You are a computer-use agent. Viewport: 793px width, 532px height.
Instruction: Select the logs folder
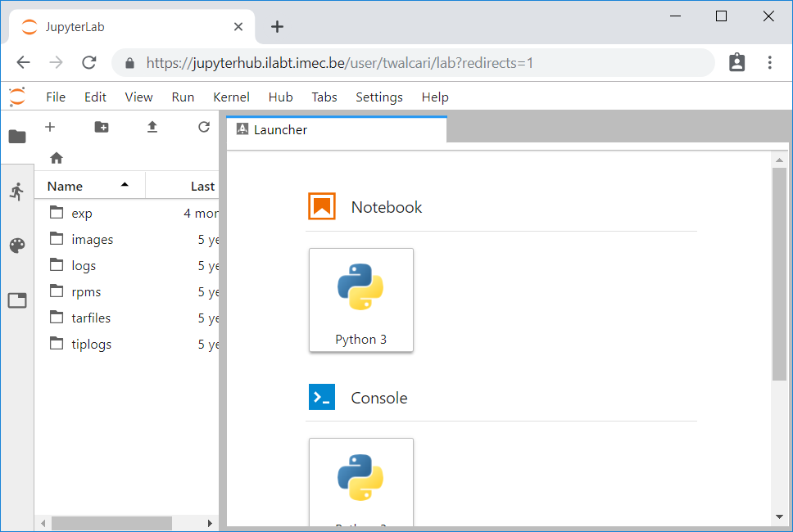click(x=126, y=266)
